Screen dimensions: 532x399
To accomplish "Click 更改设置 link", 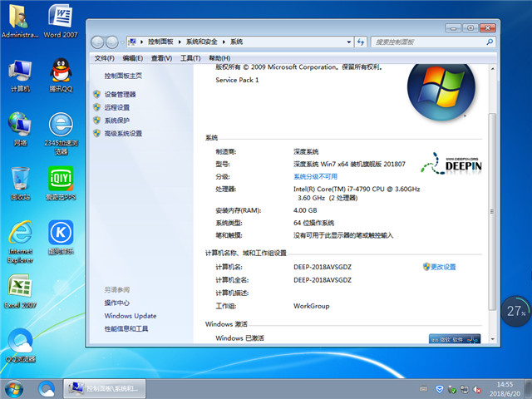I will click(443, 267).
